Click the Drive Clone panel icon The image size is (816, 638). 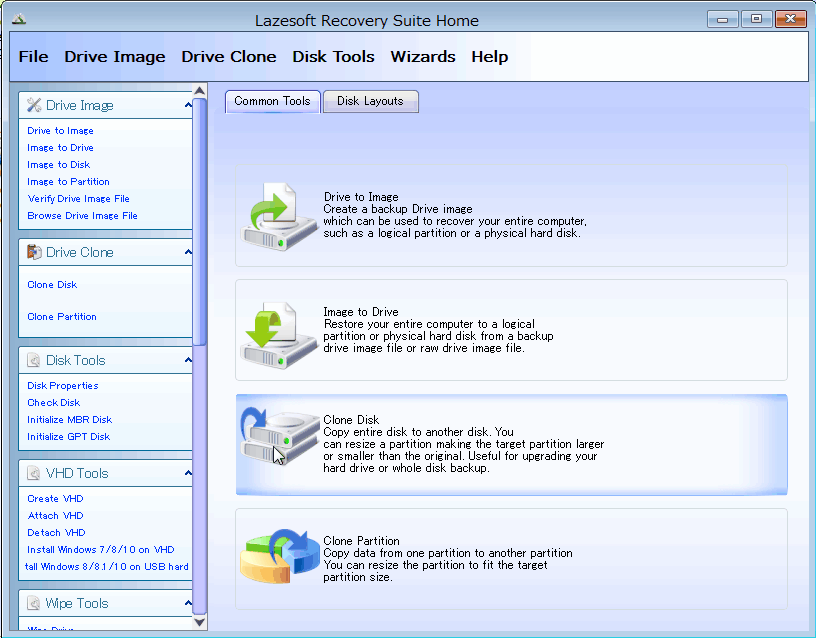(x=34, y=252)
